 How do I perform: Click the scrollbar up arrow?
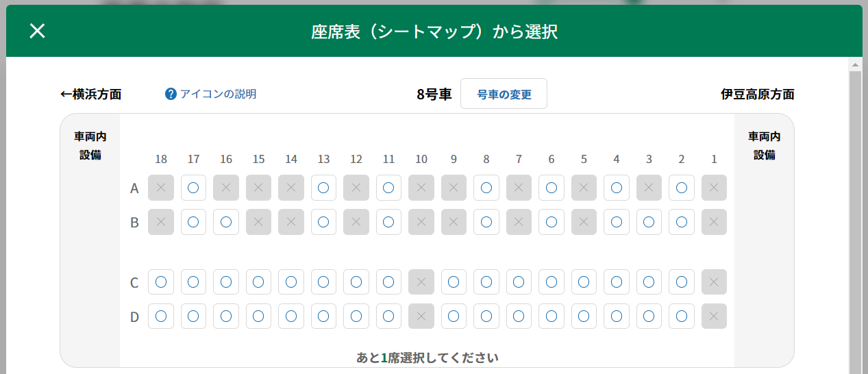[x=854, y=65]
